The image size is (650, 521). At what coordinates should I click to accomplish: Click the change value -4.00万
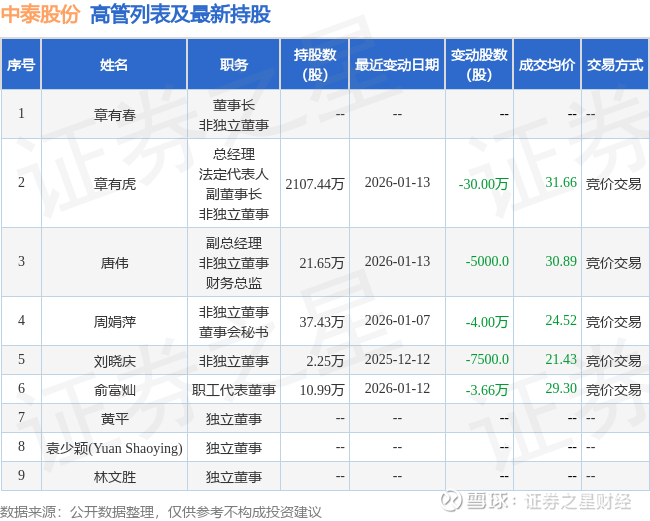pos(487,322)
